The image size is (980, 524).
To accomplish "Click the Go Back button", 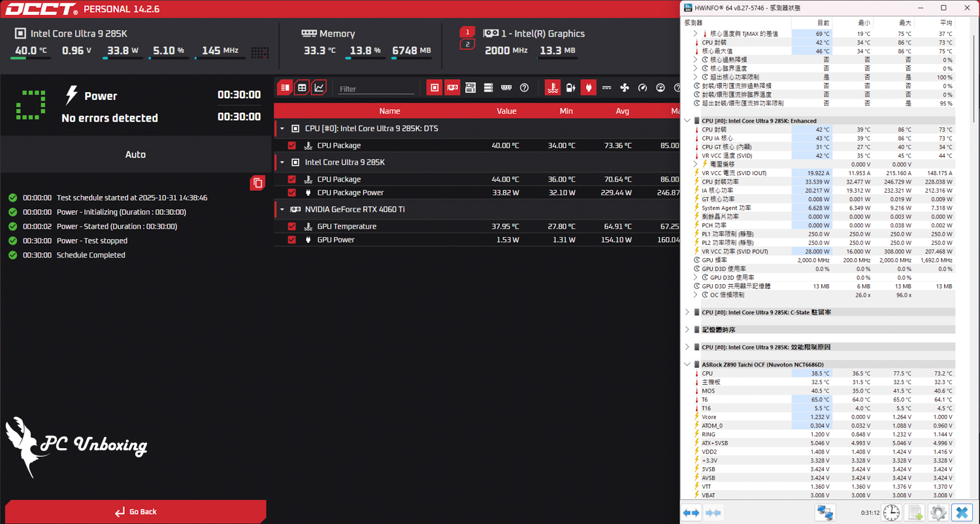I will [x=136, y=512].
